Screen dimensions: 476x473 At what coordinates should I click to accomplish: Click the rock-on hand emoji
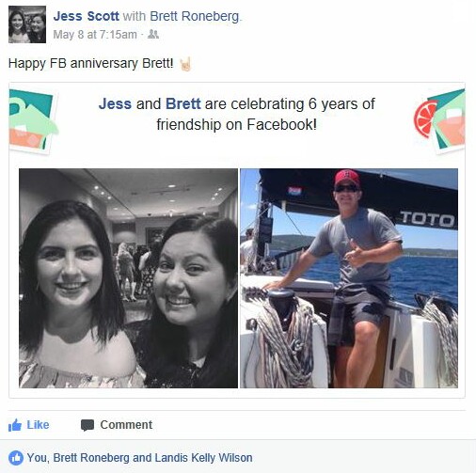[x=185, y=64]
